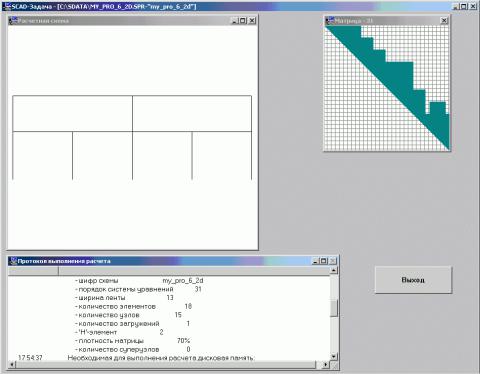Viewport: 480px width, 374px height.
Task: Minimize the main SCAD window
Action: point(456,6)
